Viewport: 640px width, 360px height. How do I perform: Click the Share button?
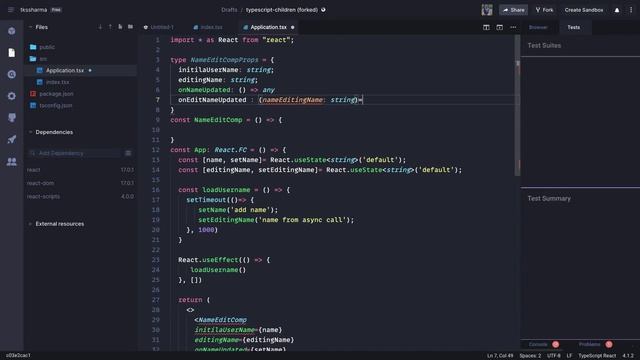coord(513,10)
